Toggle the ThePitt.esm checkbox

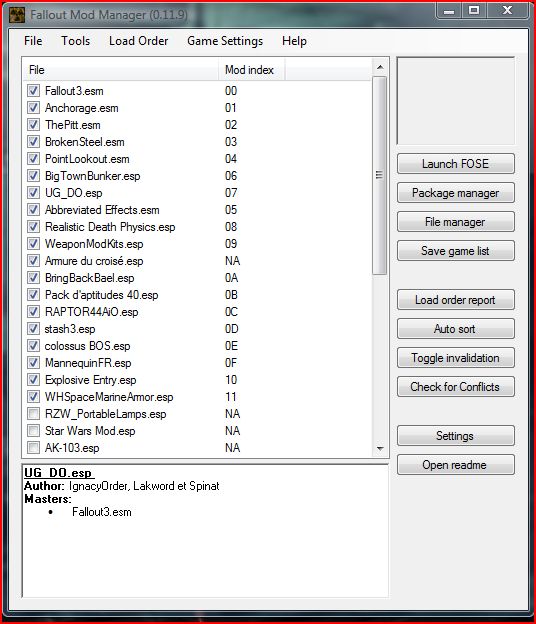pos(33,125)
